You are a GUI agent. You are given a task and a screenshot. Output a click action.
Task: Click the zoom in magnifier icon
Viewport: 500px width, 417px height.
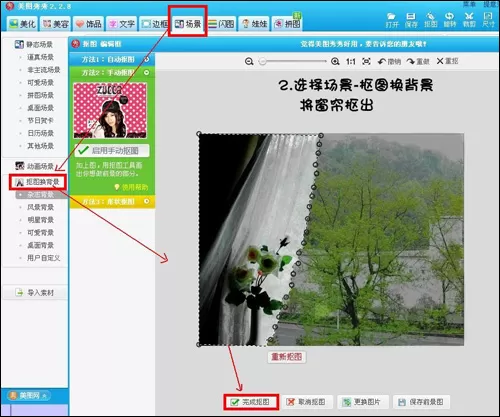coord(335,61)
